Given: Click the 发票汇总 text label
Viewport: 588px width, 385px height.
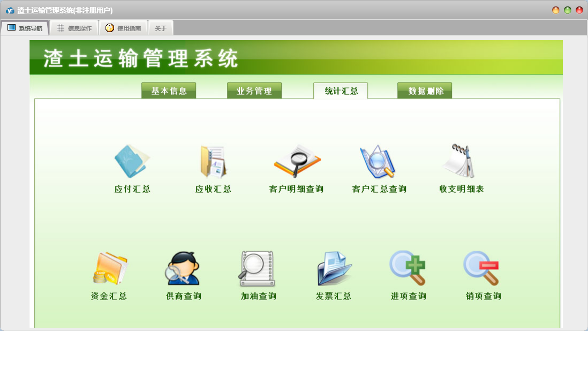Looking at the screenshot, I should click(334, 296).
